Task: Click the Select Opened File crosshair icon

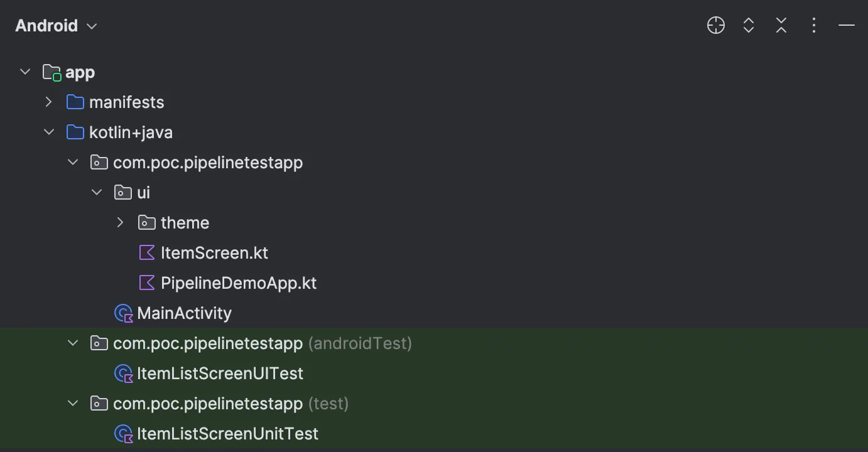Action: (x=715, y=25)
